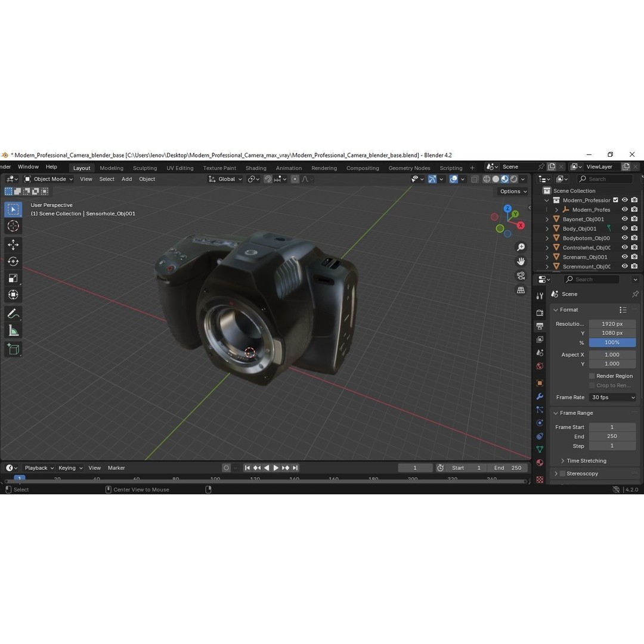This screenshot has height=644, width=644.
Task: Open the View Layer properties tab
Action: coord(540,339)
